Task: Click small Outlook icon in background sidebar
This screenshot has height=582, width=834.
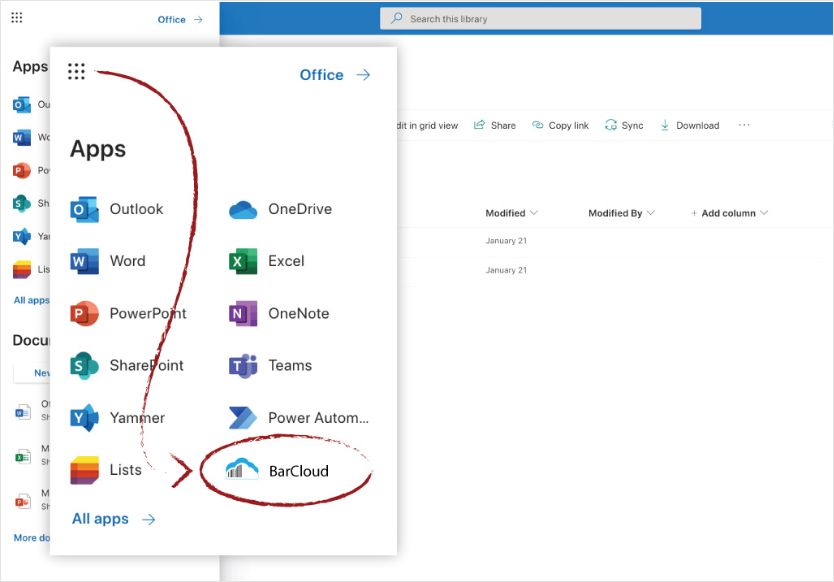Action: 21,104
